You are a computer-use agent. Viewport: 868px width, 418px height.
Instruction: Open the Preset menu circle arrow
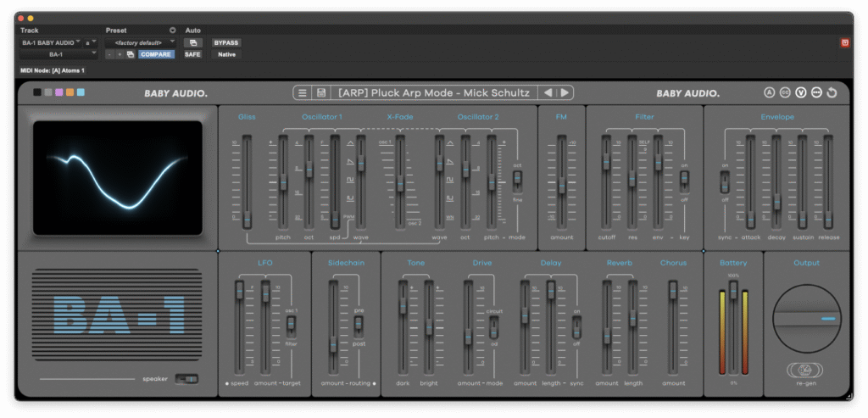pyautogui.click(x=172, y=31)
